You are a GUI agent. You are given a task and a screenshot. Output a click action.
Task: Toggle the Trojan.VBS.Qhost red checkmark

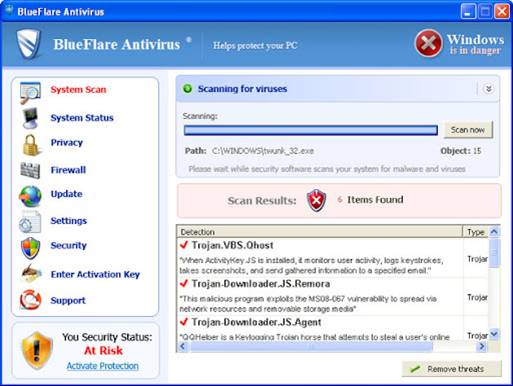coord(184,245)
